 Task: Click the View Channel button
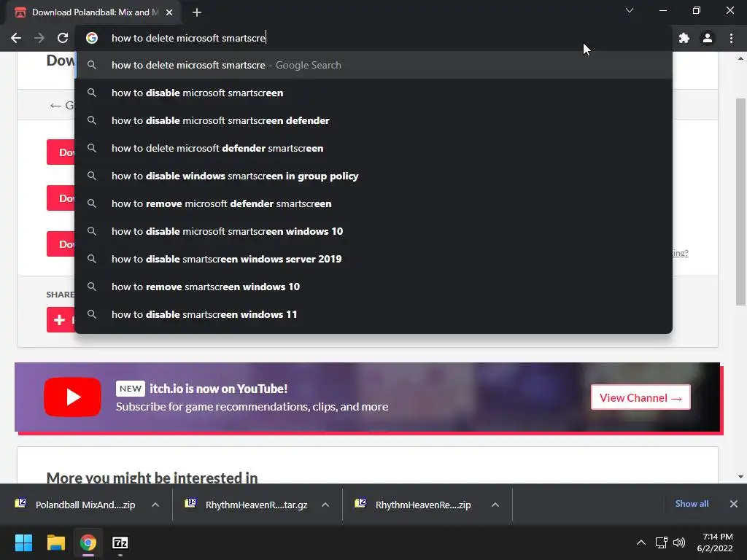pyautogui.click(x=640, y=397)
